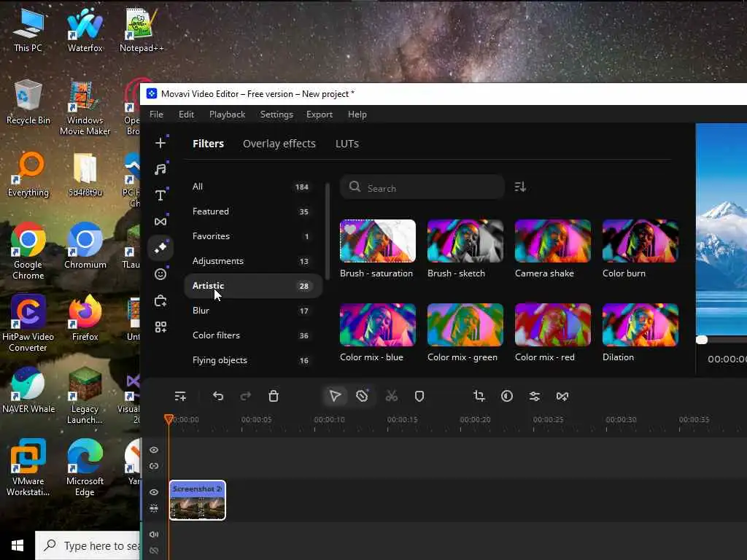747x560 pixels.
Task: Switch to the Filters tab
Action: [208, 144]
